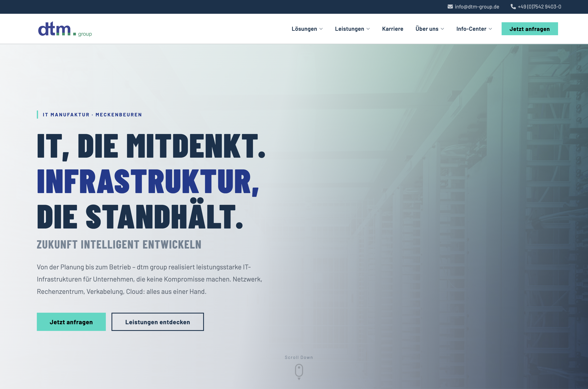Click Jetzt anfragen in the header
This screenshot has width=588, height=389.
(x=530, y=29)
